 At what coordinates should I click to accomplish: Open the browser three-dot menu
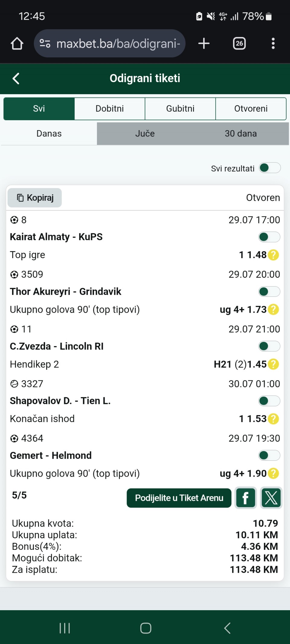[x=273, y=43]
